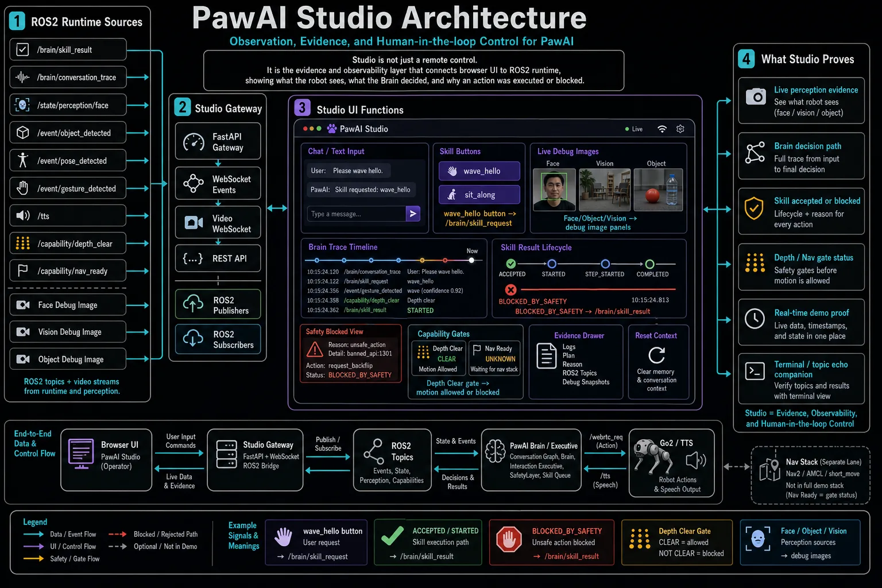Viewport: 882px width, 588px height.
Task: Click the Reset Context refresh icon
Action: coord(656,354)
